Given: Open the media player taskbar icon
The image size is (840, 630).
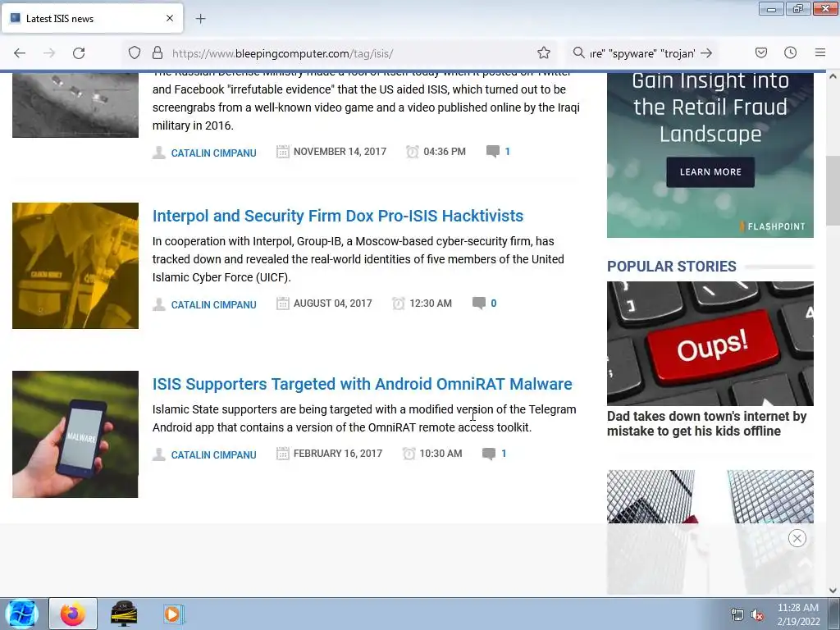Looking at the screenshot, I should [173, 614].
